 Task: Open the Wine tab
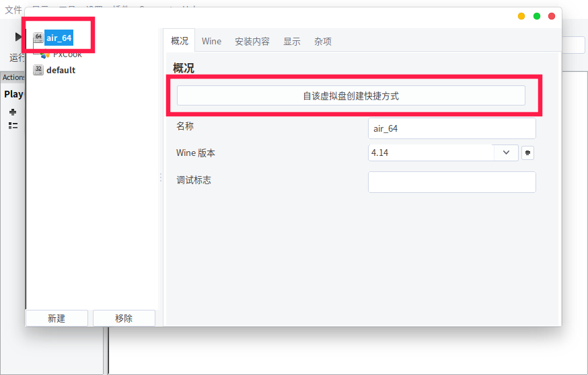[211, 41]
